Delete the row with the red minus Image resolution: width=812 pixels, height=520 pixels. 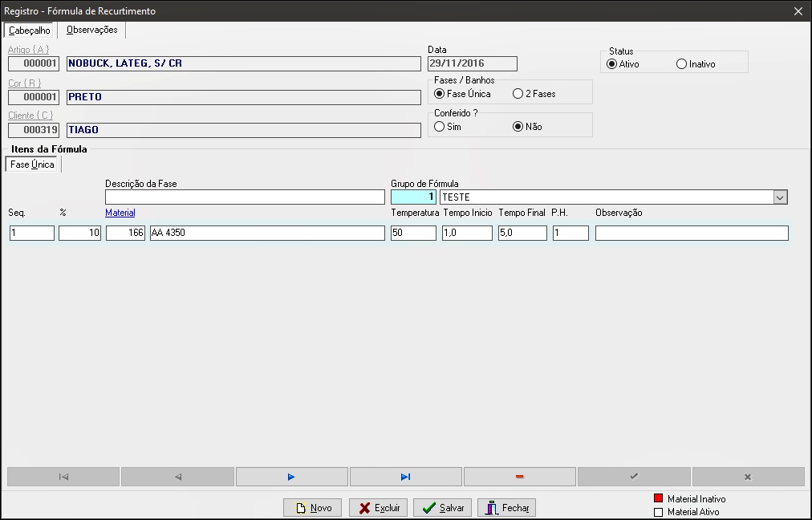tap(519, 477)
